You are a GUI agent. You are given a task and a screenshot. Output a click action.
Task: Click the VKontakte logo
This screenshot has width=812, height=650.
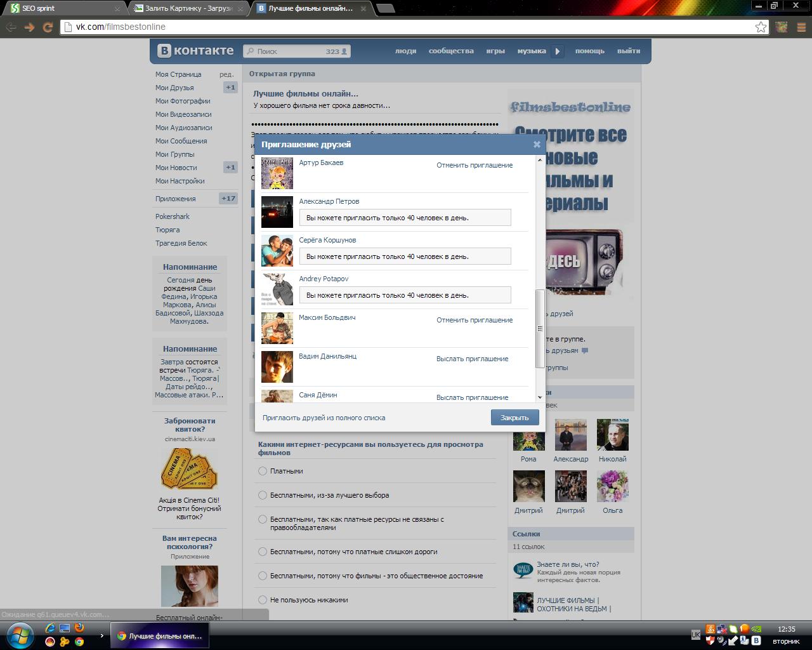pos(195,51)
